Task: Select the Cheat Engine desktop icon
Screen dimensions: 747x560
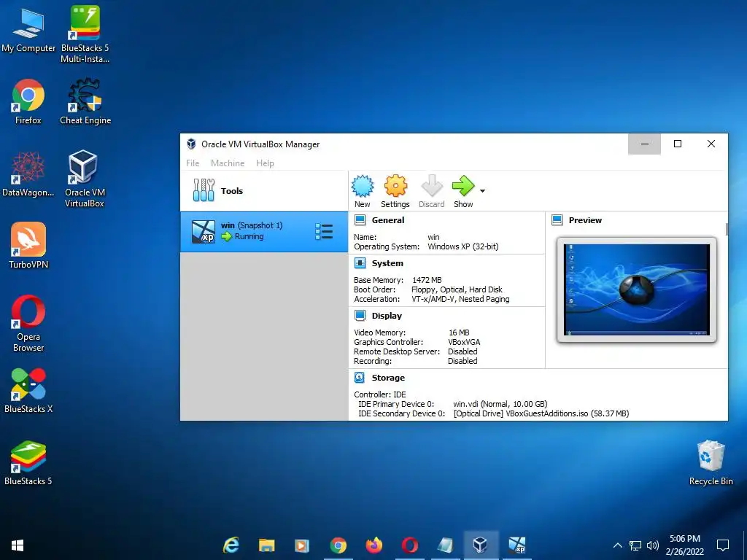Action: click(x=85, y=101)
